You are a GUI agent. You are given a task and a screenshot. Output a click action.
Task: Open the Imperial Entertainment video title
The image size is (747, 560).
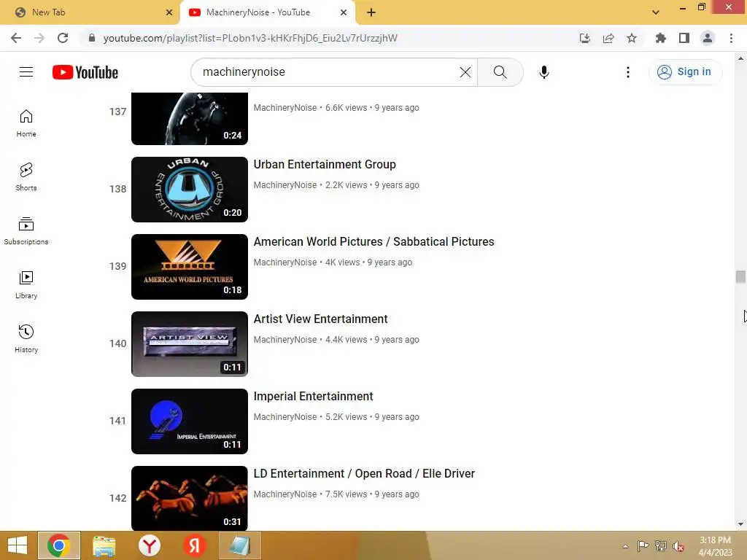[313, 396]
